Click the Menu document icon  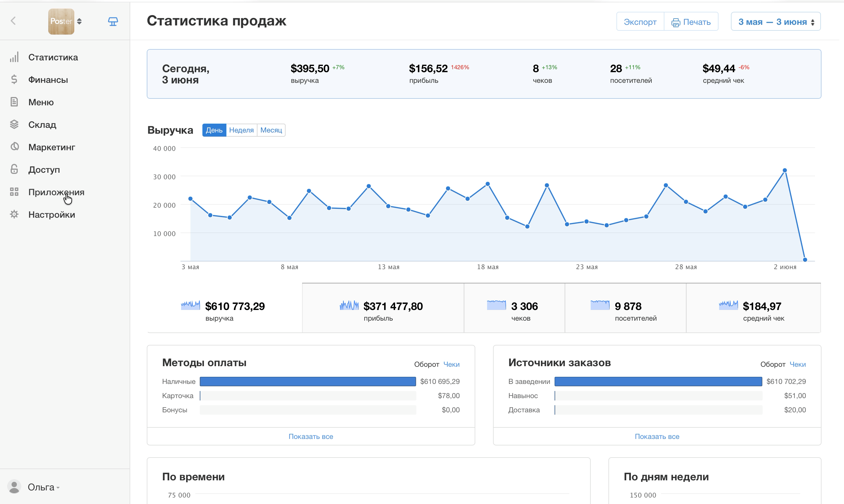[x=14, y=102]
